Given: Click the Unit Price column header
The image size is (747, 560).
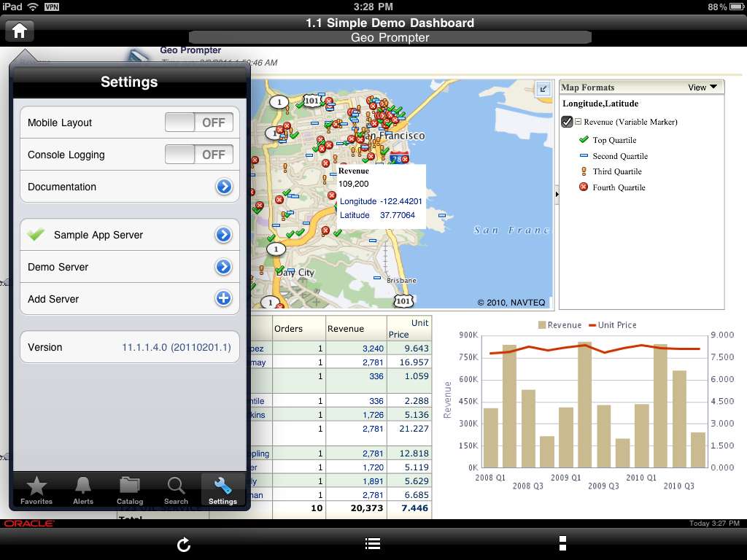Looking at the screenshot, I should pos(409,329).
